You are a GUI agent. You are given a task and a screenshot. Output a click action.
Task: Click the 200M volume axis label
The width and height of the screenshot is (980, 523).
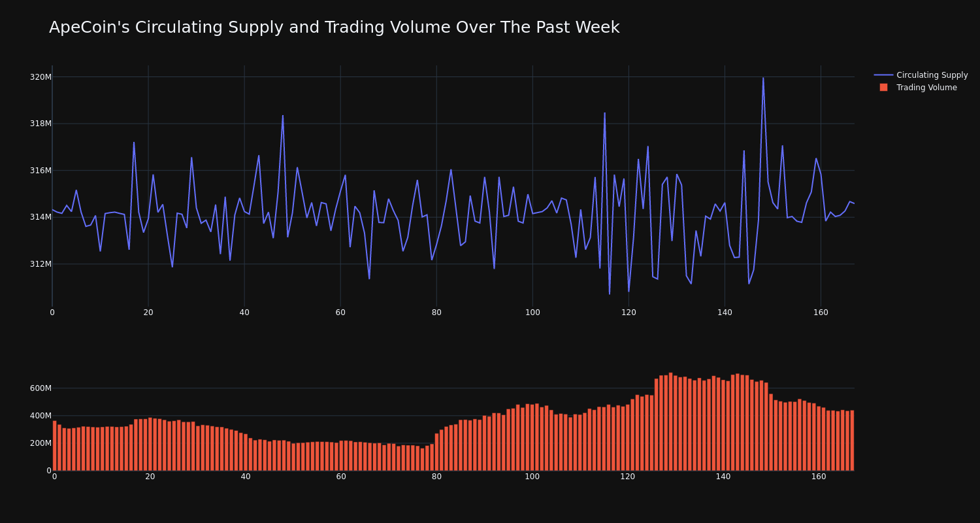[41, 443]
